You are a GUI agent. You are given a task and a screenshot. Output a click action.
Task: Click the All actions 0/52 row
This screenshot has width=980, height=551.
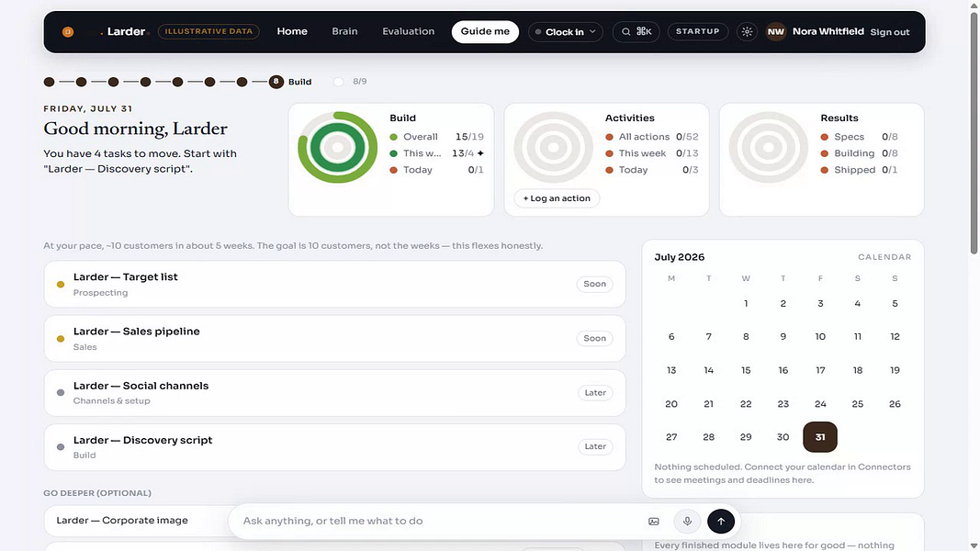(x=652, y=137)
